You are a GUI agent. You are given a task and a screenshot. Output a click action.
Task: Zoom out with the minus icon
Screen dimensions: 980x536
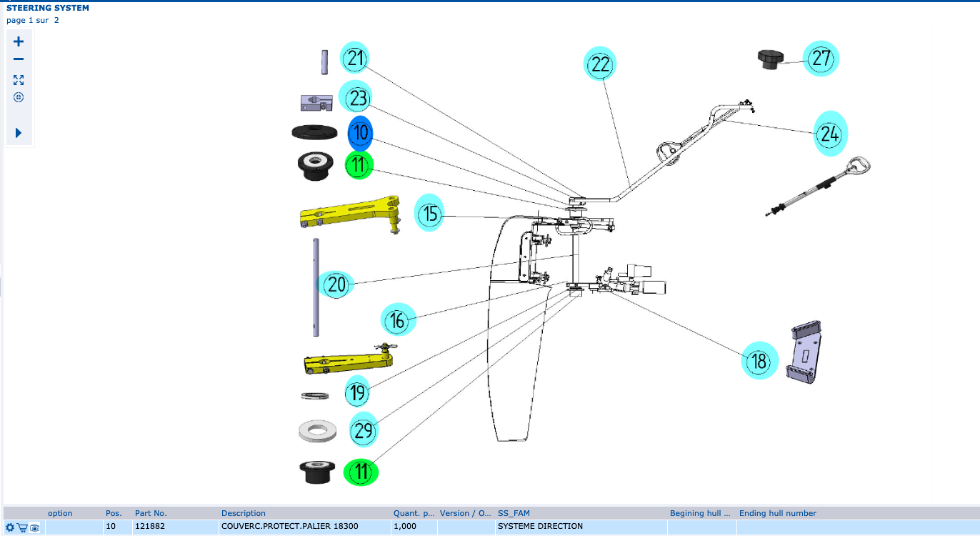pos(19,59)
